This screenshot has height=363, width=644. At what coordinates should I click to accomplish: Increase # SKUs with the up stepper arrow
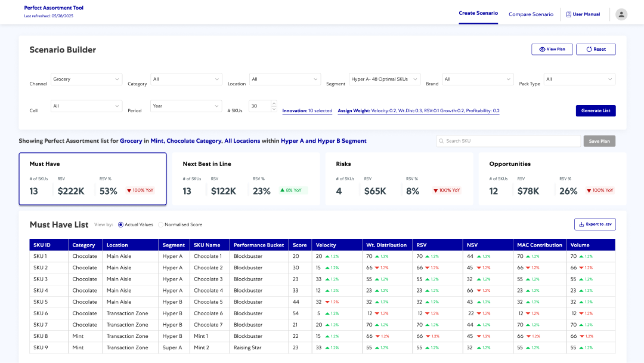pos(274,103)
